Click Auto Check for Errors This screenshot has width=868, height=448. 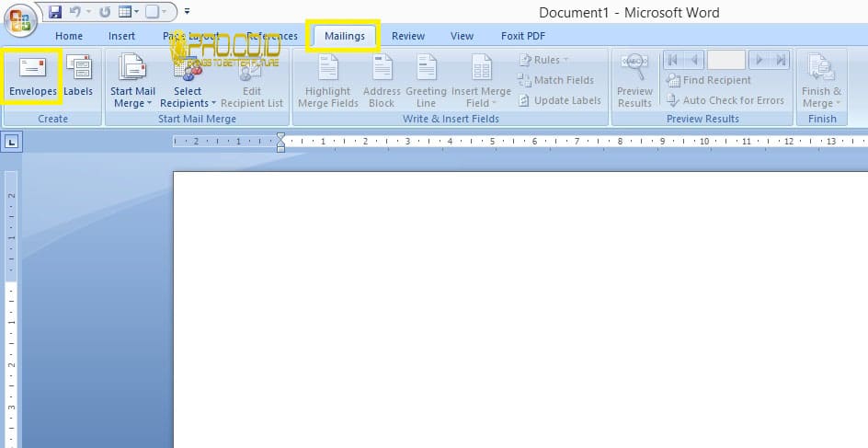click(x=725, y=101)
